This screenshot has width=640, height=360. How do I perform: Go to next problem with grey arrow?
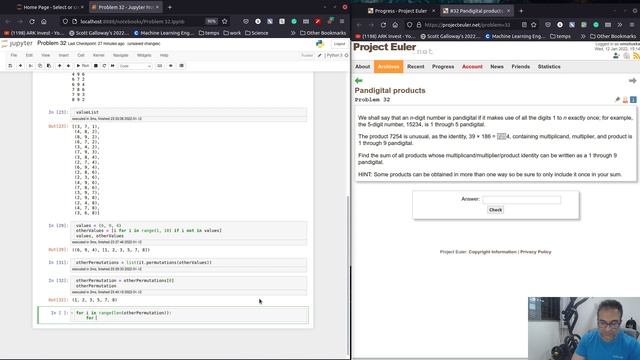coord(632,80)
